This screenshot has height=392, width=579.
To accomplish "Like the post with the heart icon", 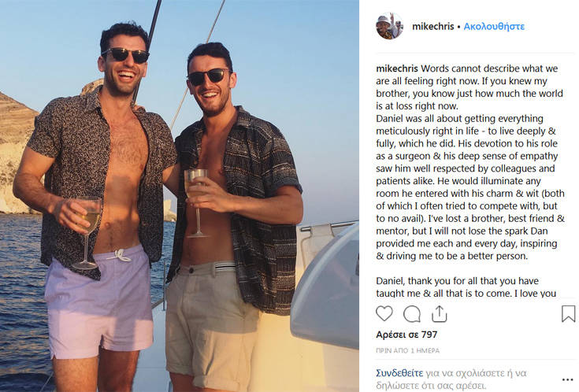I will click(x=384, y=314).
